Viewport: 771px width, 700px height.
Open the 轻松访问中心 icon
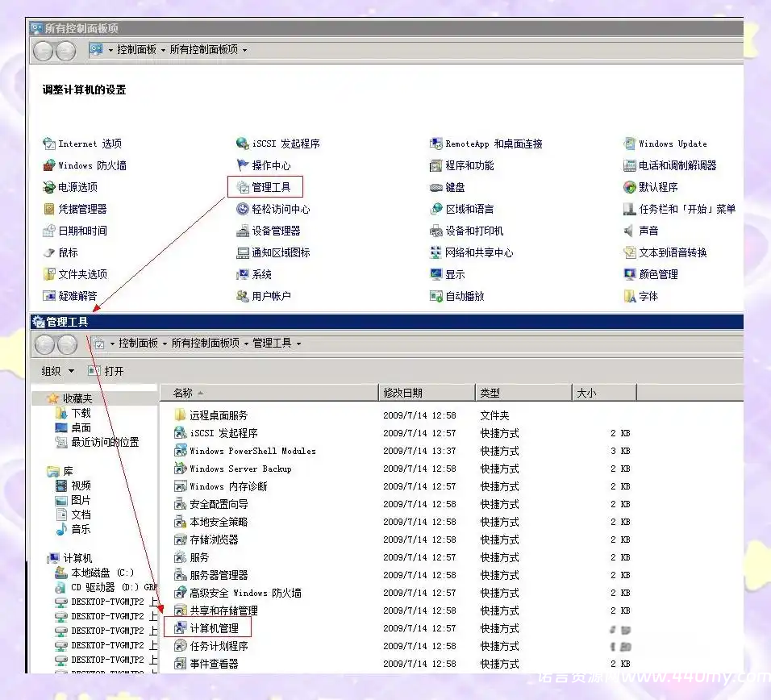point(243,209)
